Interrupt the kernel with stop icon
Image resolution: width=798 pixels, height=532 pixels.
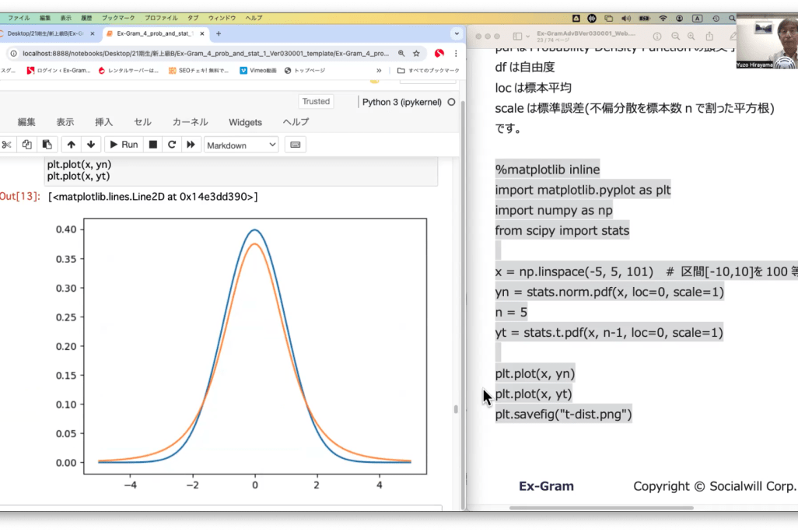pos(153,145)
